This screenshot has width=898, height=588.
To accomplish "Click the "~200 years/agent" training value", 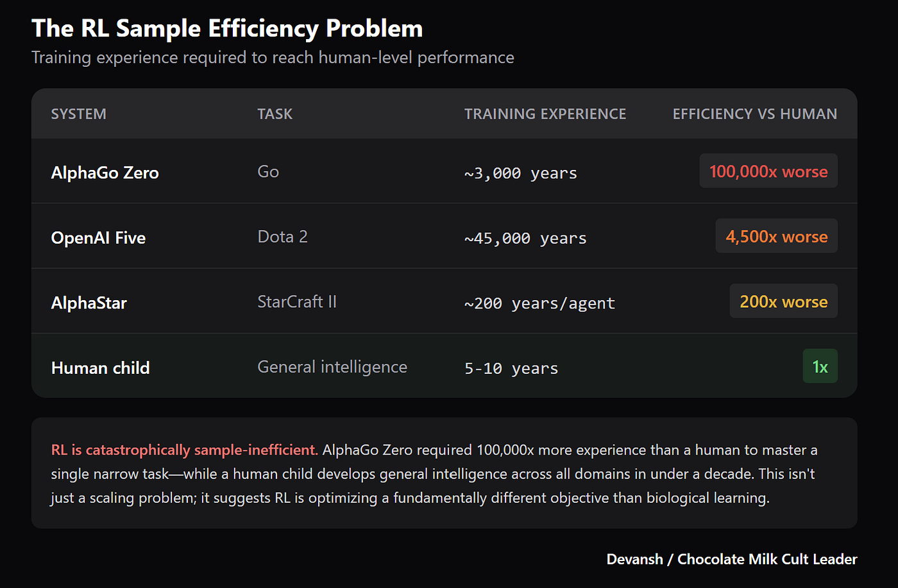I will (539, 303).
